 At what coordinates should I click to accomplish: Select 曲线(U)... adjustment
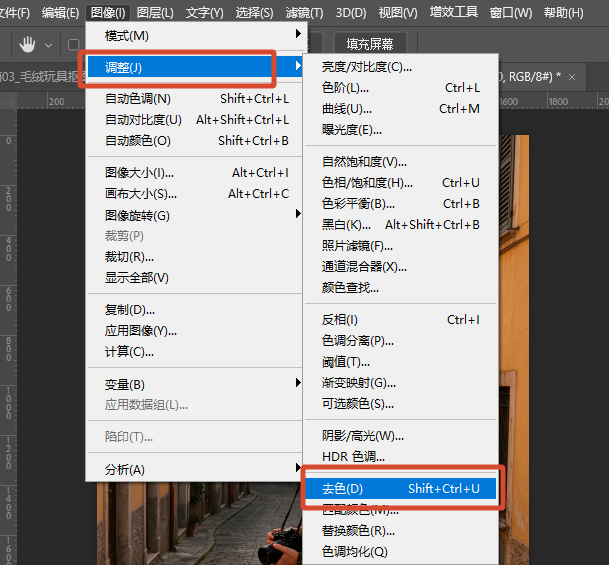[x=400, y=109]
